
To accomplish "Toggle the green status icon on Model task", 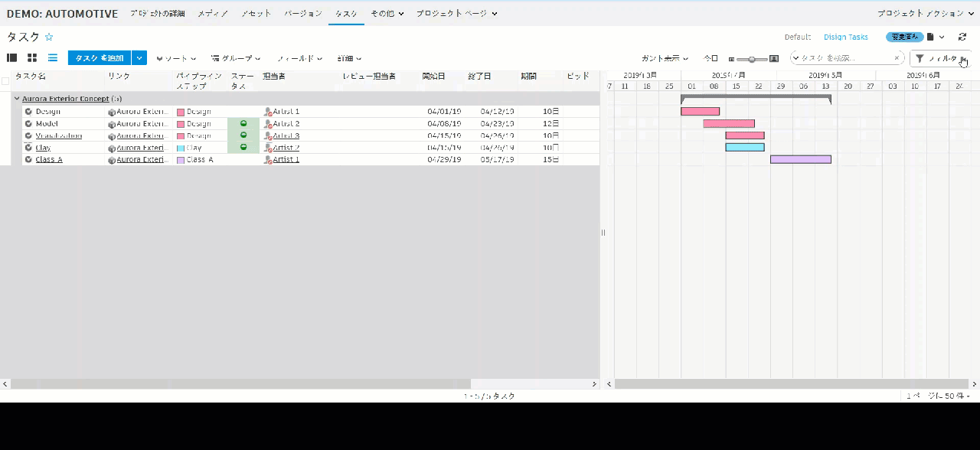I will (x=243, y=123).
